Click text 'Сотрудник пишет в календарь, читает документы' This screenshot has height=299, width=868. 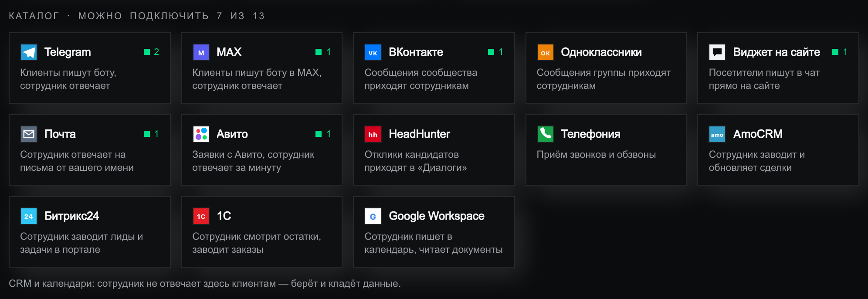433,243
